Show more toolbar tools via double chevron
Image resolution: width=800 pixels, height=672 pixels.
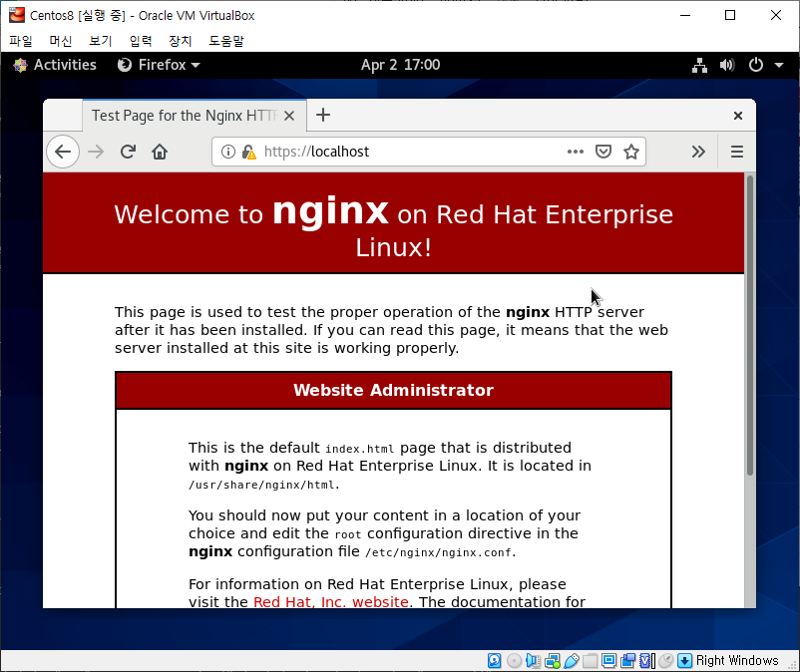pos(698,152)
